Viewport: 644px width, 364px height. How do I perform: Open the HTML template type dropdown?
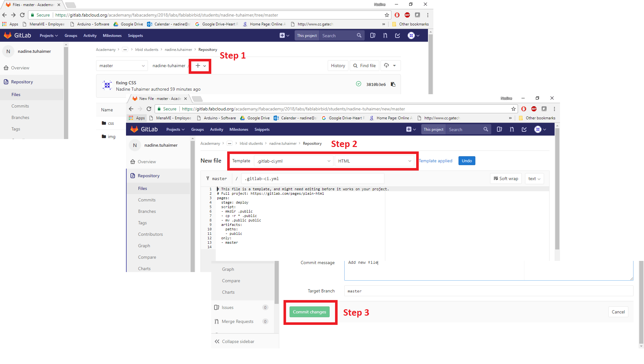[374, 161]
